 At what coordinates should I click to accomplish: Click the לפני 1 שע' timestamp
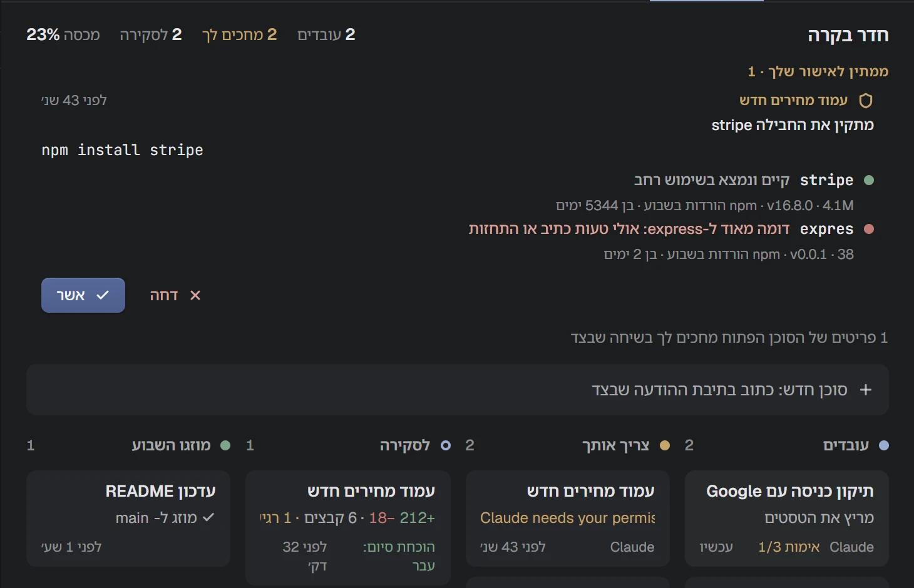[71, 547]
